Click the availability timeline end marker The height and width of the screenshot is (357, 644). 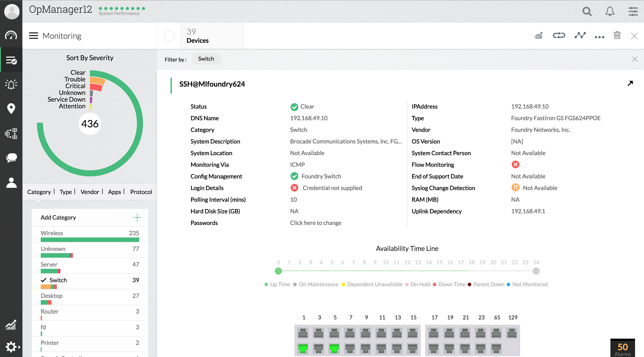(x=536, y=271)
